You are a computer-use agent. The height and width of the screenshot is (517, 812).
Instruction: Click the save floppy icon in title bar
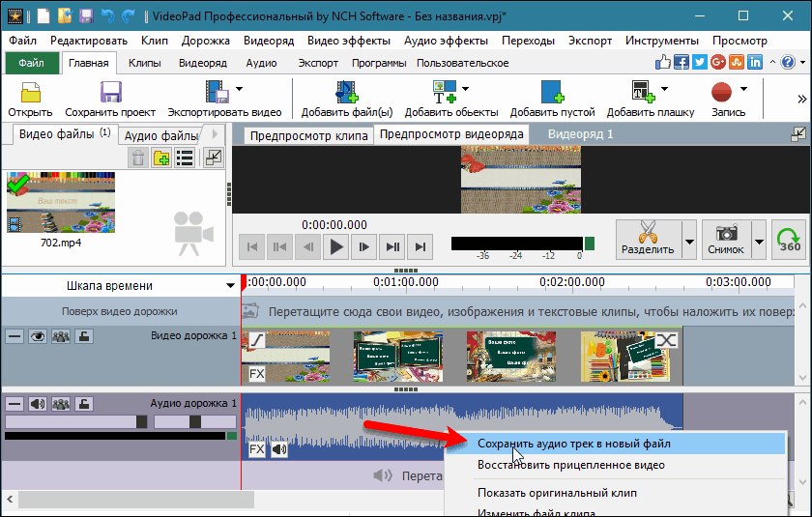86,16
